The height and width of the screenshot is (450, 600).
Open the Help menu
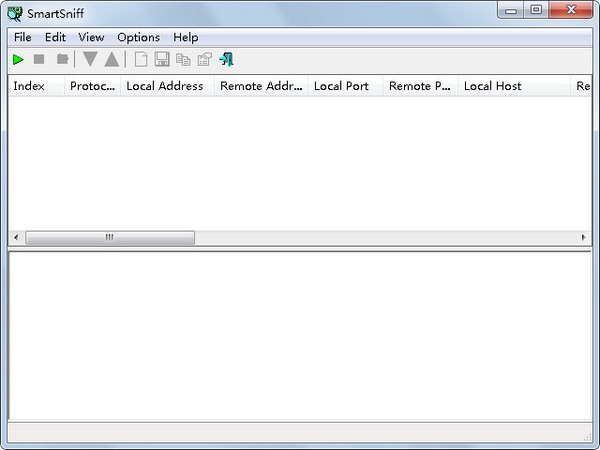[x=186, y=38]
